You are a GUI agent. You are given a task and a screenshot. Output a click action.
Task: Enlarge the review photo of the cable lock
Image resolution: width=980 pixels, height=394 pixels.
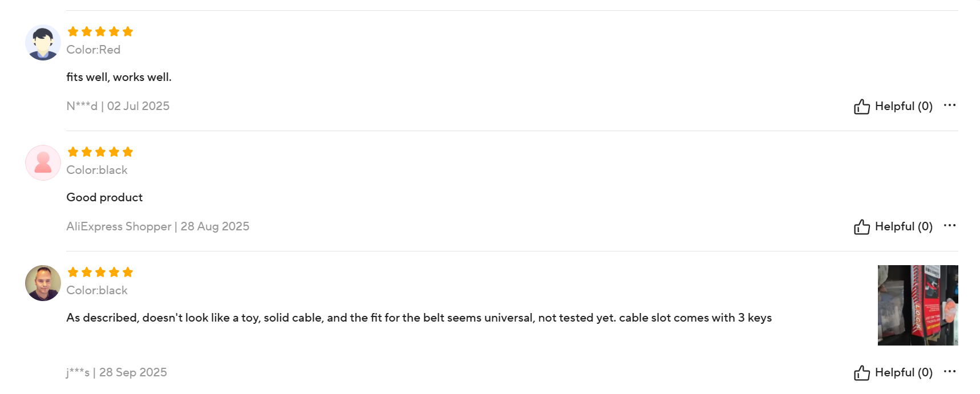click(917, 305)
